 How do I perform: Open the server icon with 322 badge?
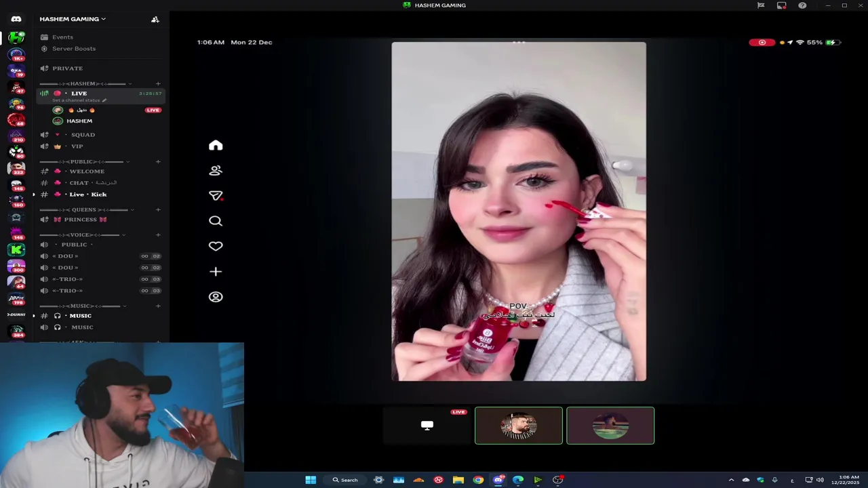16,168
